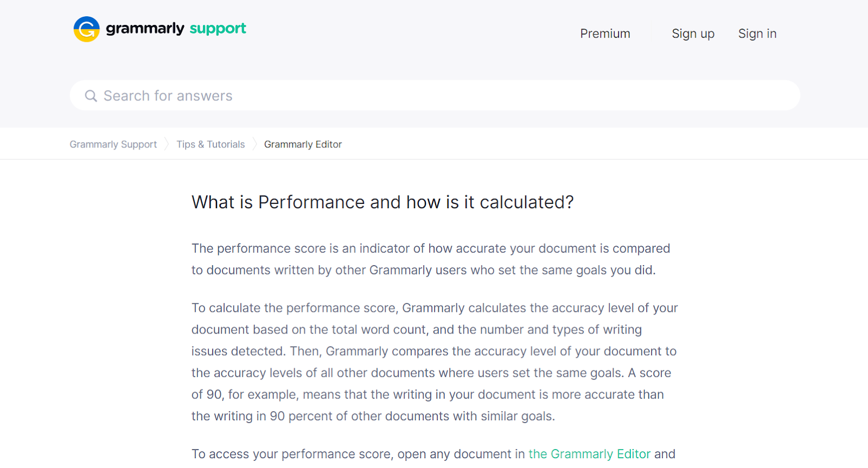Select the Grammarly Editor breadcrumb
The width and height of the screenshot is (868, 468).
click(303, 144)
